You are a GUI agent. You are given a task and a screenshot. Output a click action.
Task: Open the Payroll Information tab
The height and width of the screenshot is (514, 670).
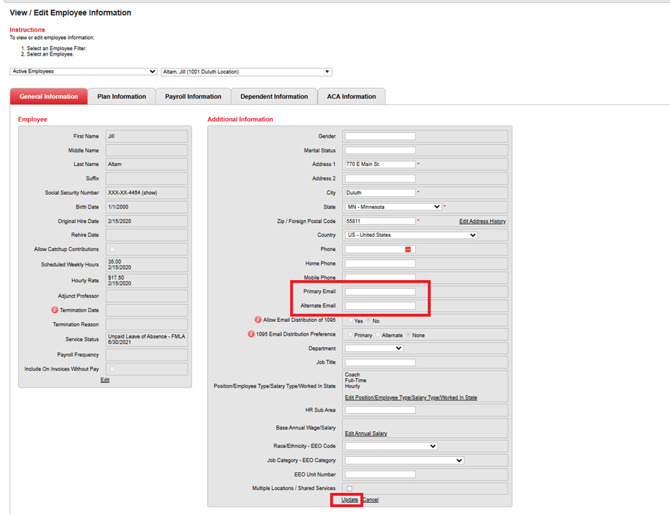193,97
